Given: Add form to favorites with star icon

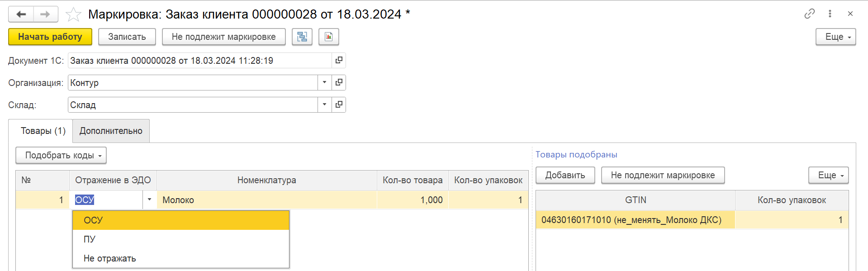Looking at the screenshot, I should click(x=73, y=14).
